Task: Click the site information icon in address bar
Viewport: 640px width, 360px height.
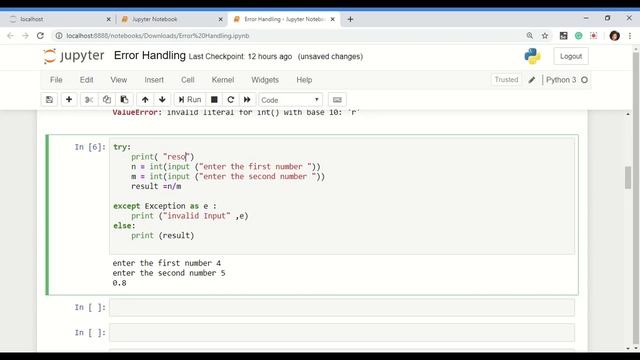Action: (x=59, y=36)
